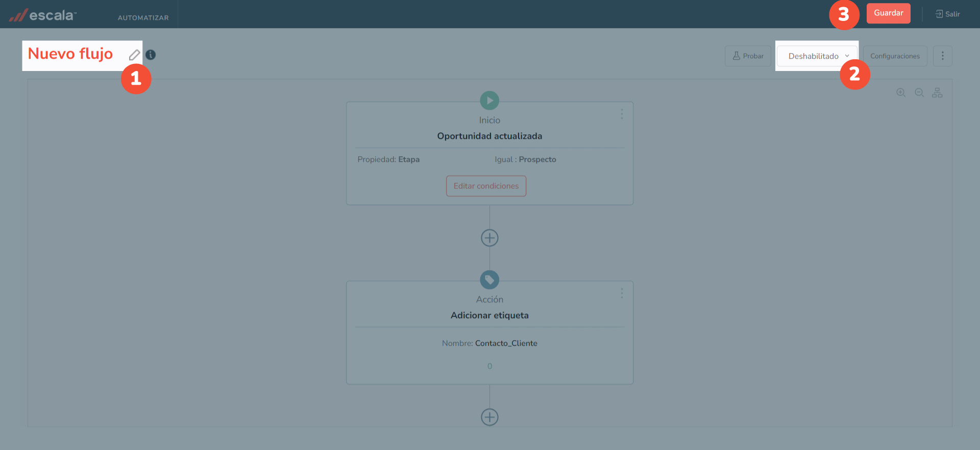The width and height of the screenshot is (980, 450).
Task: Open Configuraciones
Action: 895,56
